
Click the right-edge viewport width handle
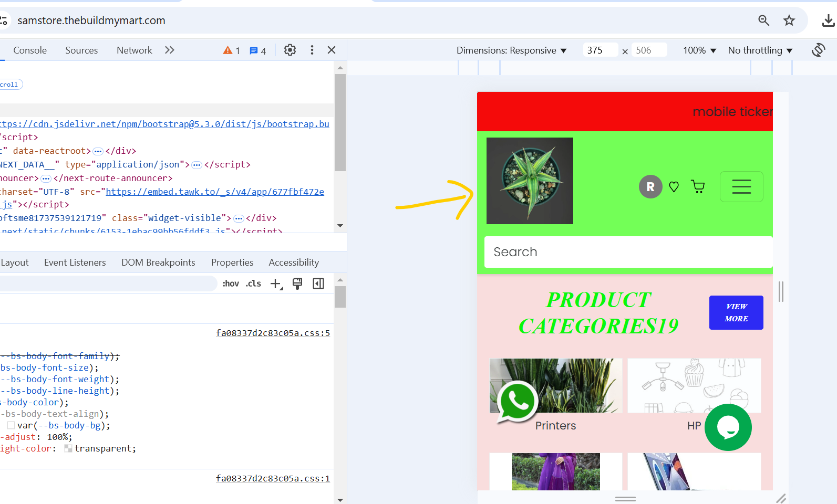781,291
